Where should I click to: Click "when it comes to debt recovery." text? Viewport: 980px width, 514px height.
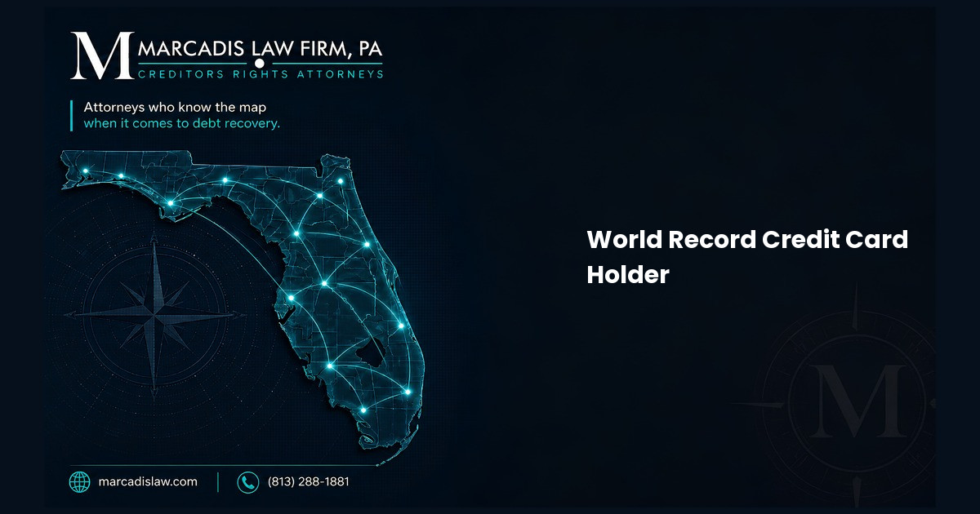(181, 124)
